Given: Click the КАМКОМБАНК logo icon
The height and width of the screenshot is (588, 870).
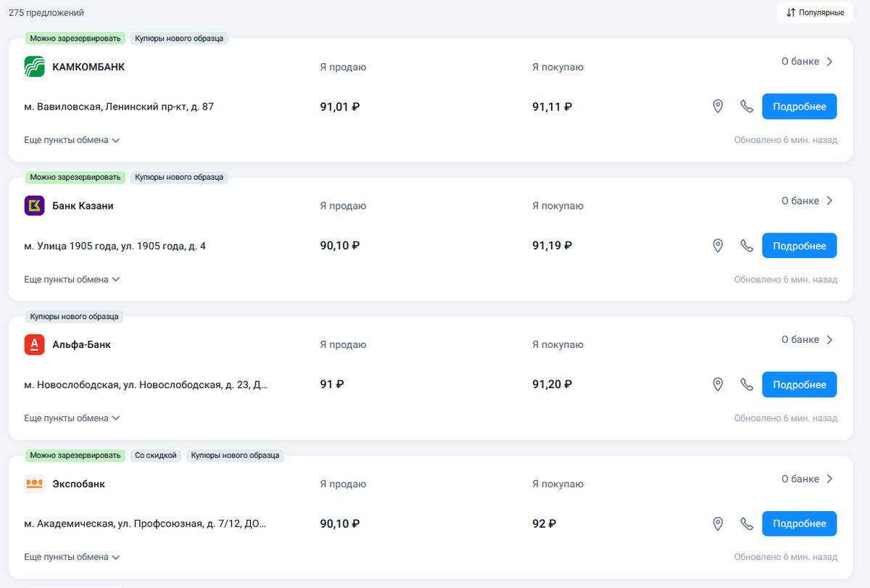Looking at the screenshot, I should (x=35, y=67).
